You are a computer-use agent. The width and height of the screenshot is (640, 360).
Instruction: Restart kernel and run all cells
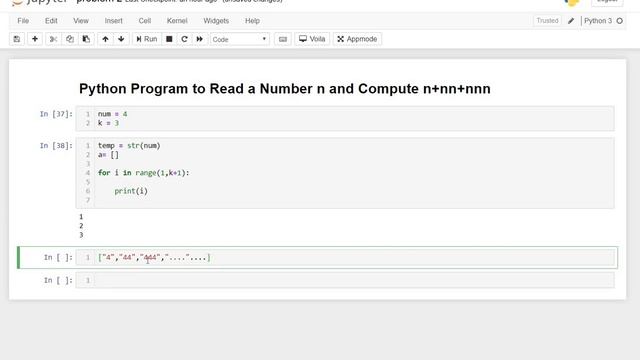[200, 39]
